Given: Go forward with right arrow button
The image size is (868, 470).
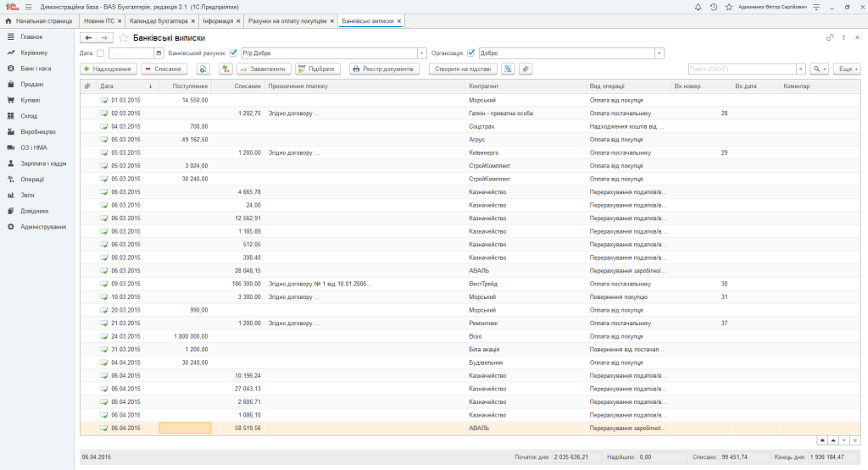Looking at the screenshot, I should tap(104, 37).
